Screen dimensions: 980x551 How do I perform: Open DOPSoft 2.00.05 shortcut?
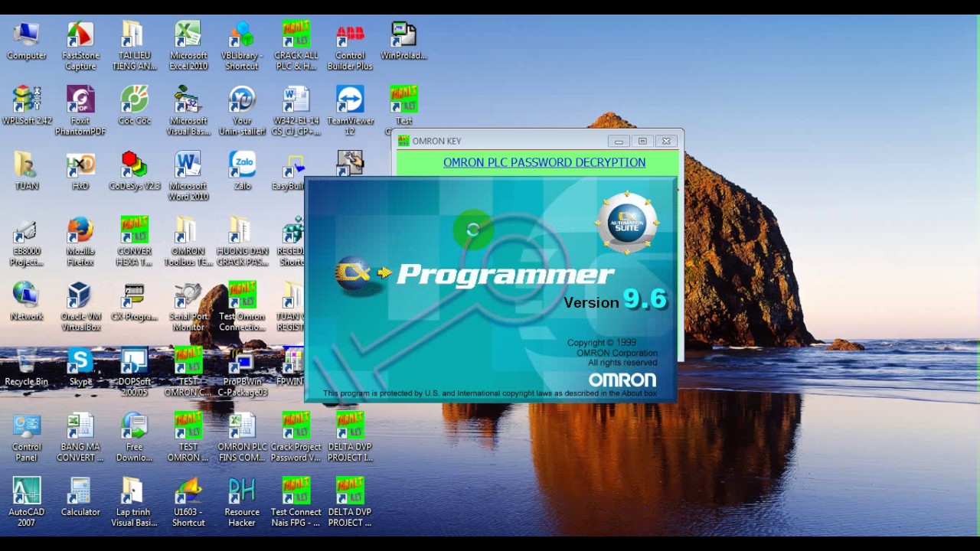[134, 372]
